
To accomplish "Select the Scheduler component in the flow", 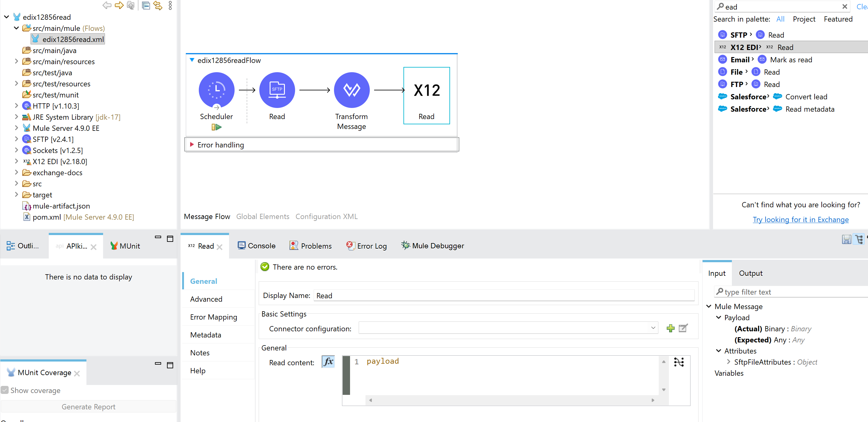I will point(216,90).
